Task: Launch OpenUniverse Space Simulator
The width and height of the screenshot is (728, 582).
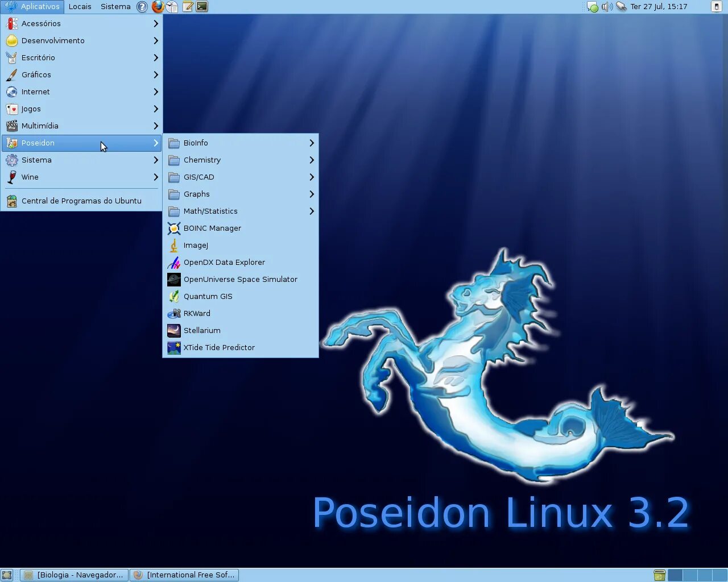Action: point(241,279)
